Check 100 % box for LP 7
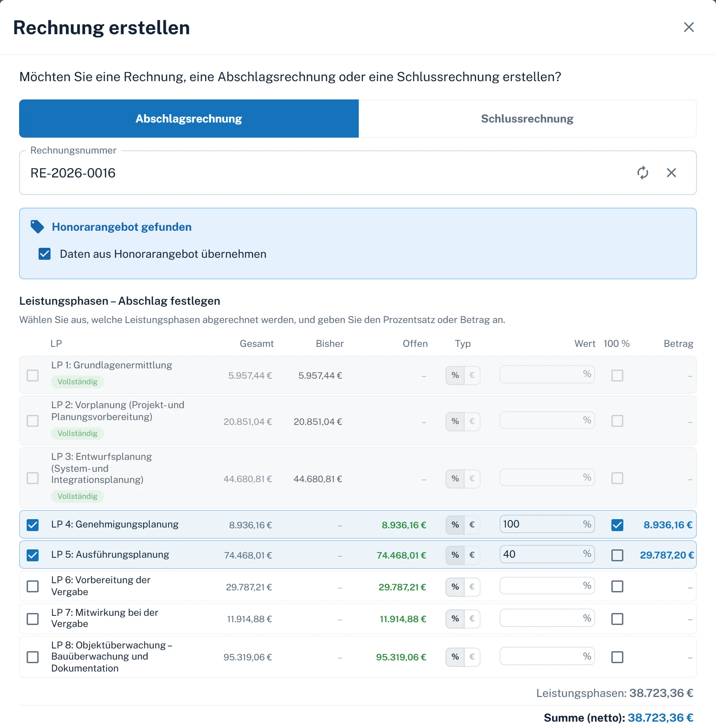Screen dimensions: 716x728 point(617,619)
